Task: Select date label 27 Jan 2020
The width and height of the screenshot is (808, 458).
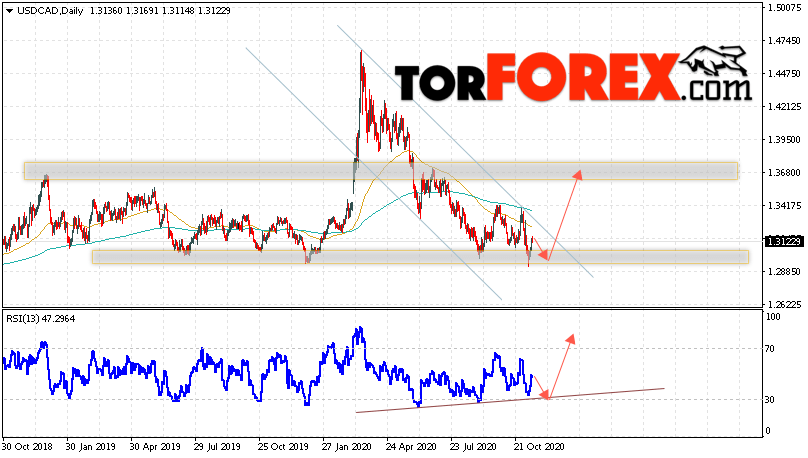Action: coord(347,447)
